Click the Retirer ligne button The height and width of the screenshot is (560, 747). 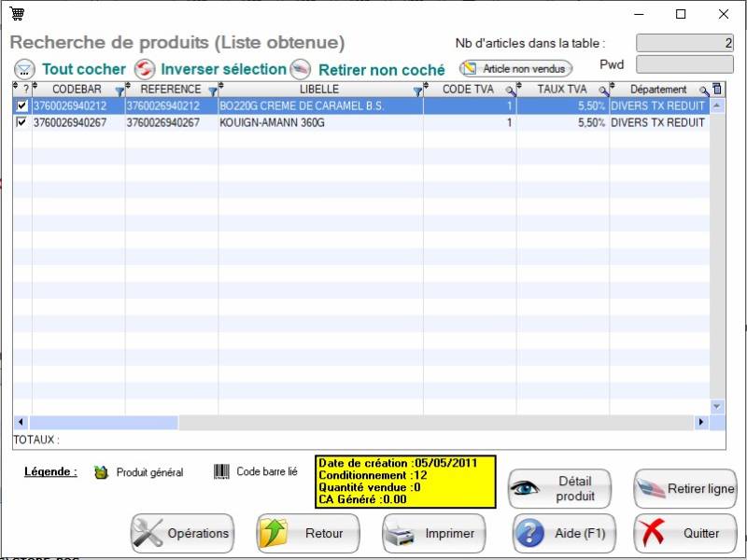[685, 488]
